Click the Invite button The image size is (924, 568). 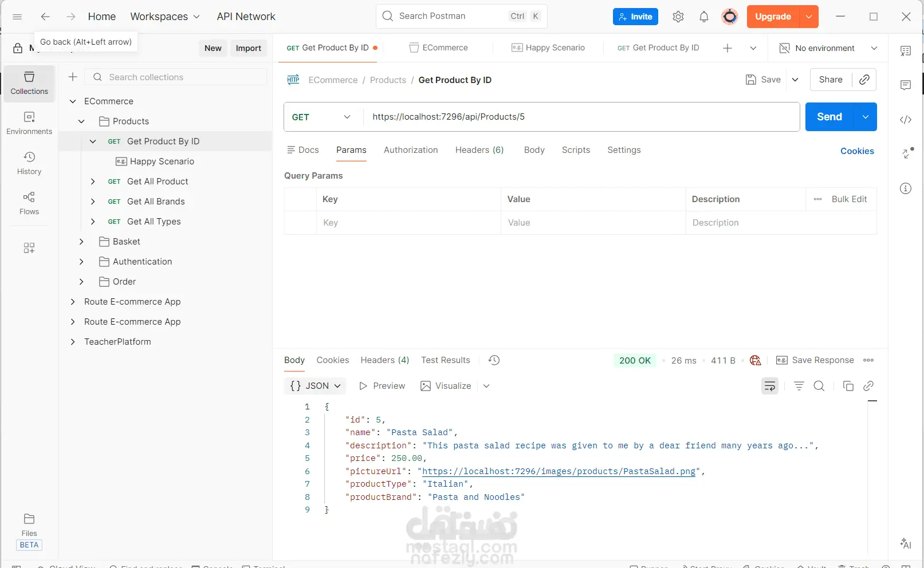(x=635, y=17)
